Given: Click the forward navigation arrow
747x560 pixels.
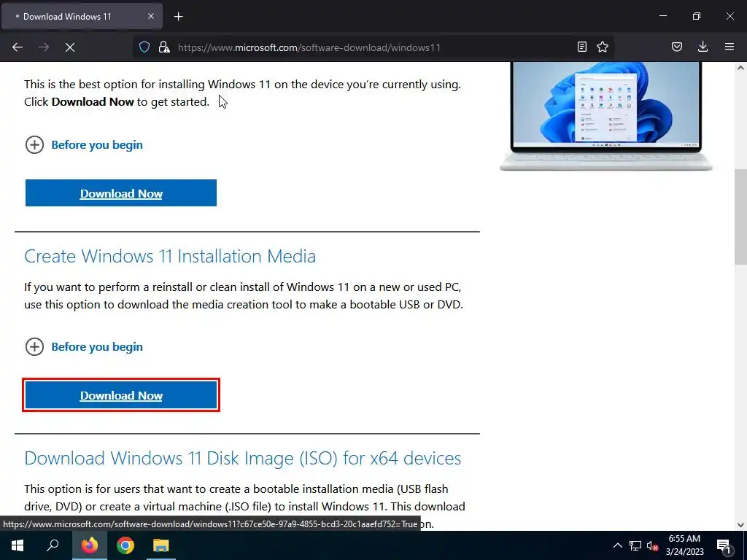Looking at the screenshot, I should pyautogui.click(x=44, y=47).
